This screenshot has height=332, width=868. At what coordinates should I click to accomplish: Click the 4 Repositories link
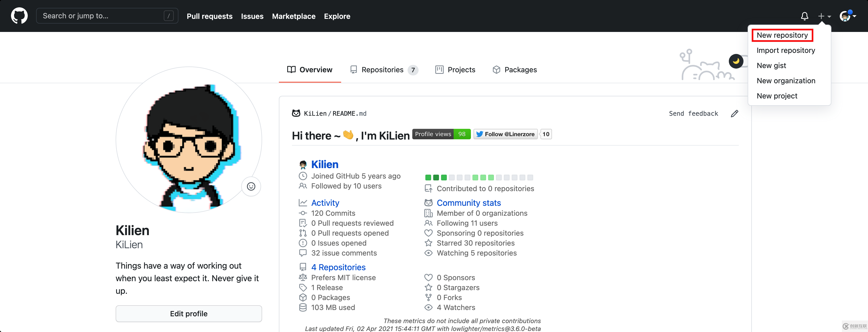339,267
